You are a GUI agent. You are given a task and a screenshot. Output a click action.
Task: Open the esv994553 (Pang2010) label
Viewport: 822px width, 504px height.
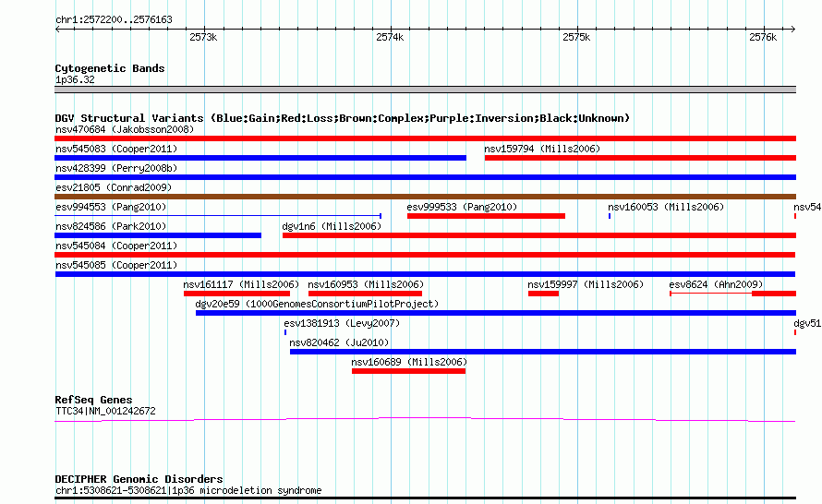pos(111,207)
